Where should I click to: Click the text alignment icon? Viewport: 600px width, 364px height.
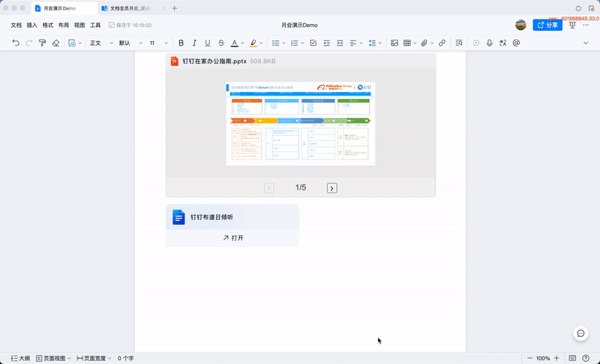(x=353, y=43)
